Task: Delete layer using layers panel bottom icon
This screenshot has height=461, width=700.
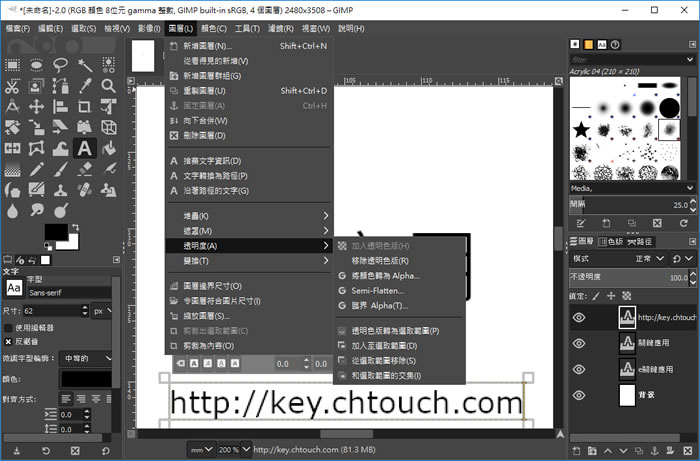Action: click(x=688, y=451)
